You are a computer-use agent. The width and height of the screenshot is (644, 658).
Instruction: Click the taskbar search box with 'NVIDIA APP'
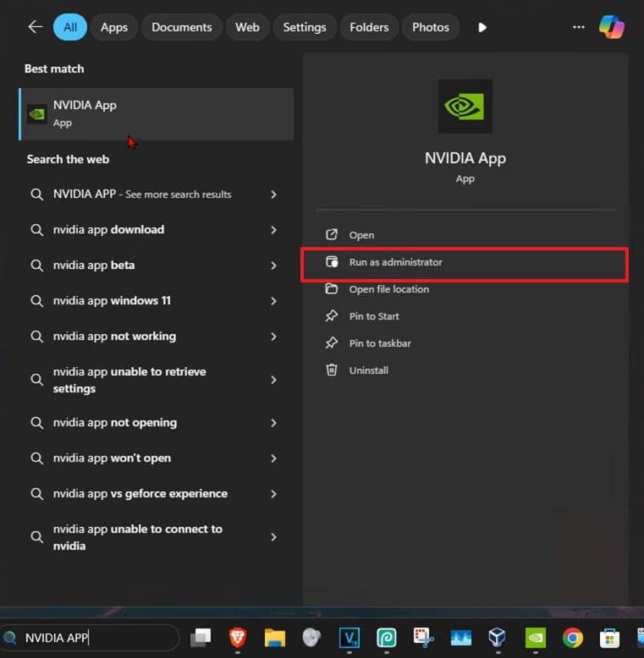[90, 638]
